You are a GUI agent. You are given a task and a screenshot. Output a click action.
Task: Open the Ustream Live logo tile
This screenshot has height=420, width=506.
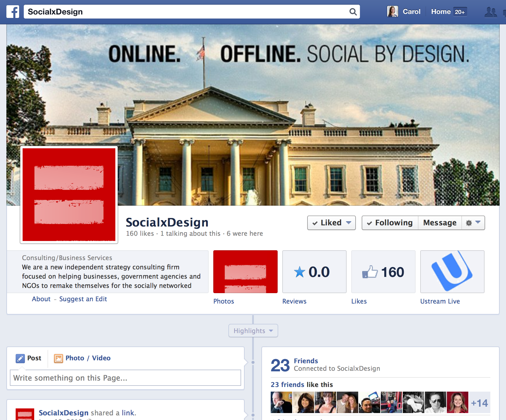[452, 272]
